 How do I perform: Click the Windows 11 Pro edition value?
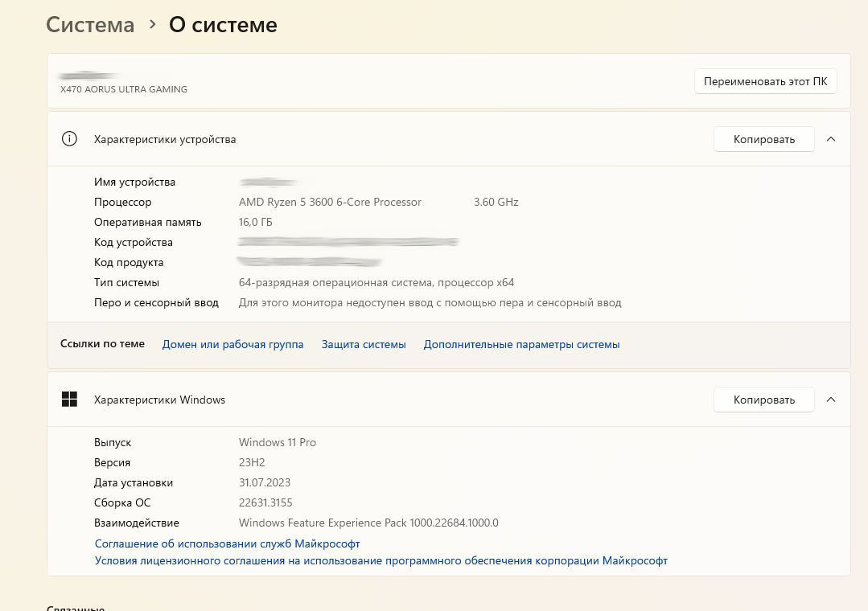click(x=278, y=443)
